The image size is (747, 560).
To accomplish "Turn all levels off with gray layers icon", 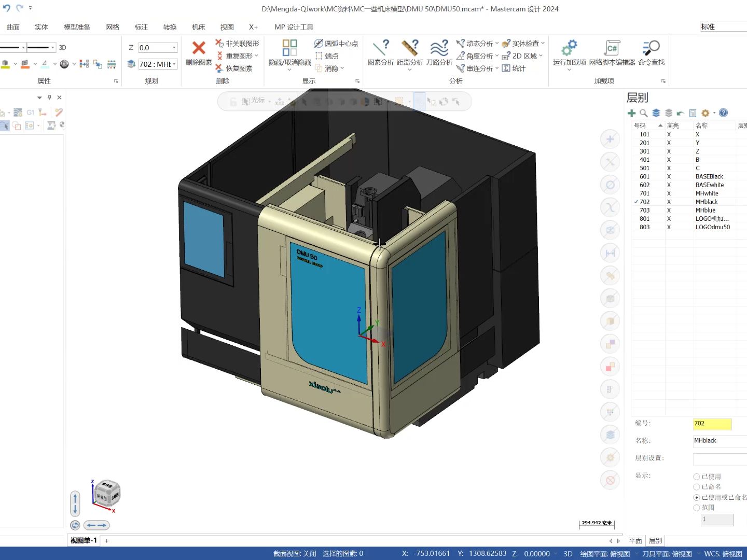I will coord(668,113).
